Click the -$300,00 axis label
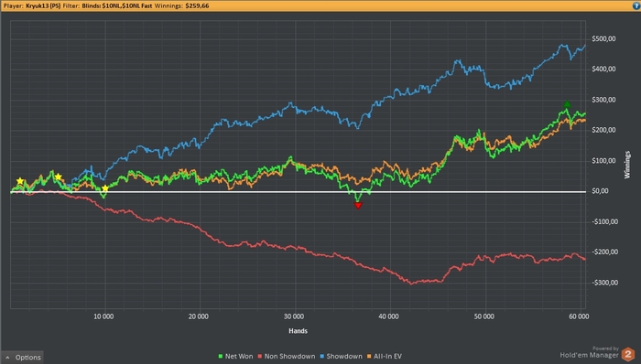 tap(604, 283)
